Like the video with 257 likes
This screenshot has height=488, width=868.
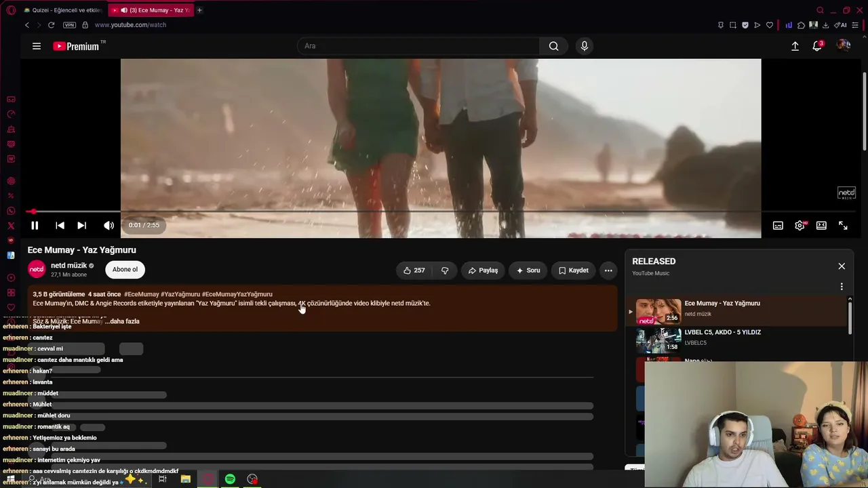[x=414, y=270]
